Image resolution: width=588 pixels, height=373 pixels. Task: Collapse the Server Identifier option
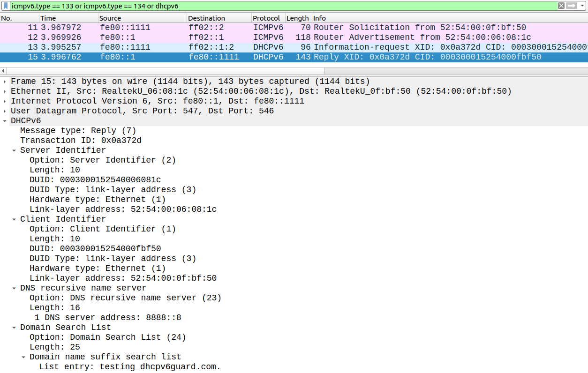pyautogui.click(x=14, y=150)
